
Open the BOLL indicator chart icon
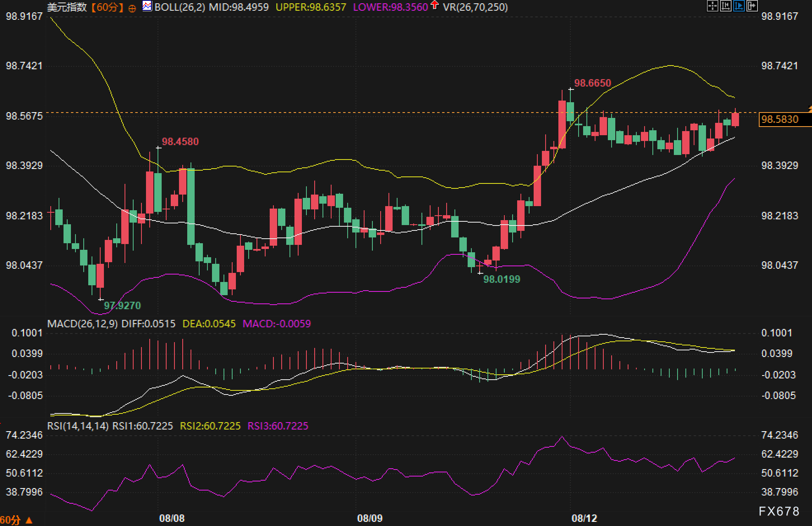click(x=147, y=6)
